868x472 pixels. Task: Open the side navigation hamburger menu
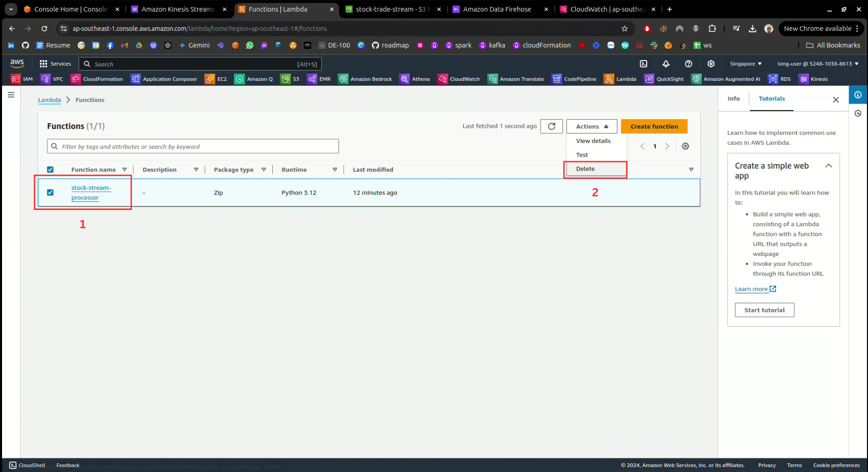pos(11,95)
